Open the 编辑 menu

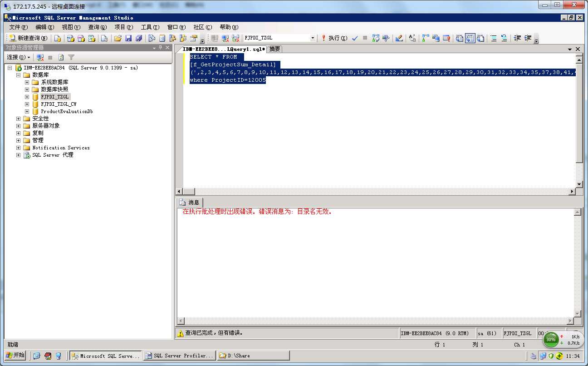point(44,27)
